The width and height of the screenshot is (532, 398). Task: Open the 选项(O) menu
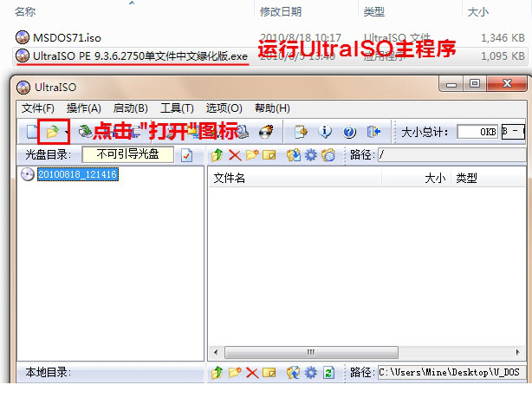click(x=224, y=108)
